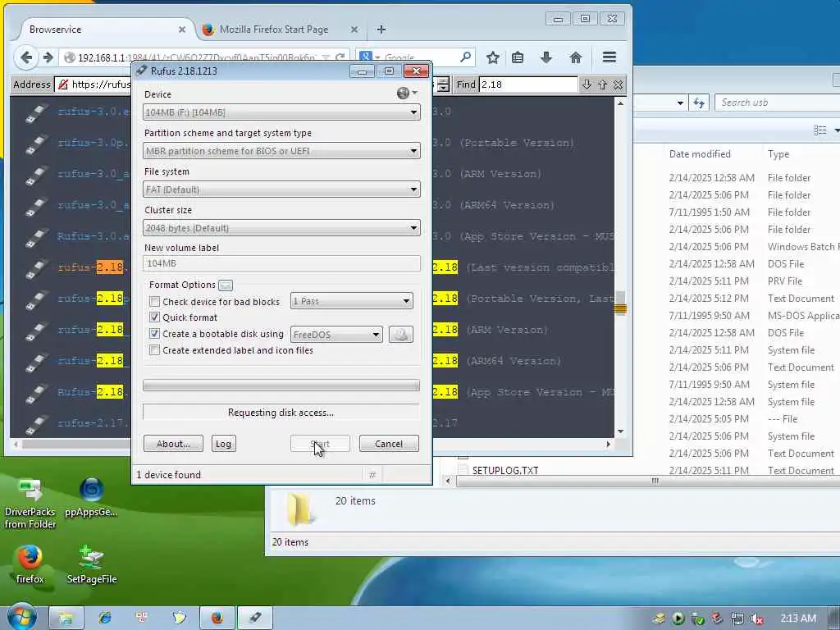Click the taskbar clock 2:13 AM
Viewport: 840px width, 630px height.
pyautogui.click(x=798, y=619)
